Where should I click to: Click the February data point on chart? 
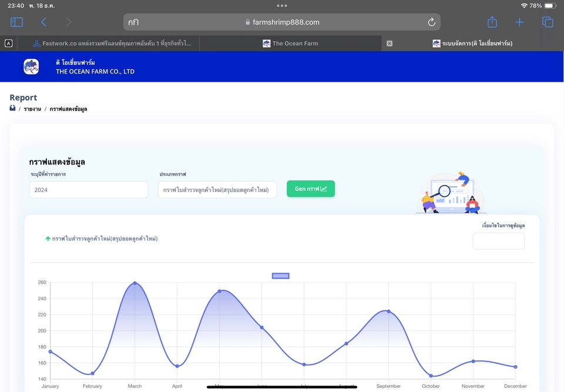(92, 374)
